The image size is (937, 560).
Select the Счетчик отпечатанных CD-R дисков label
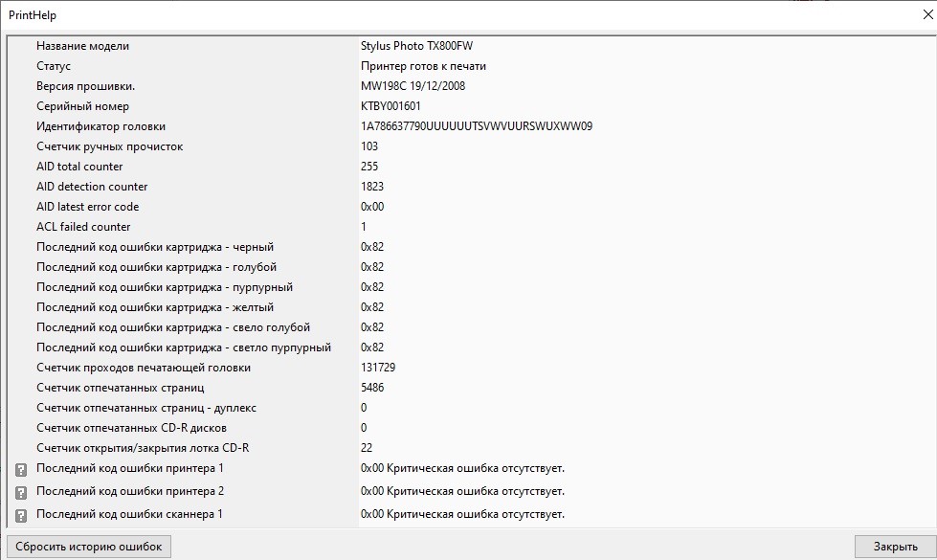[x=131, y=428]
